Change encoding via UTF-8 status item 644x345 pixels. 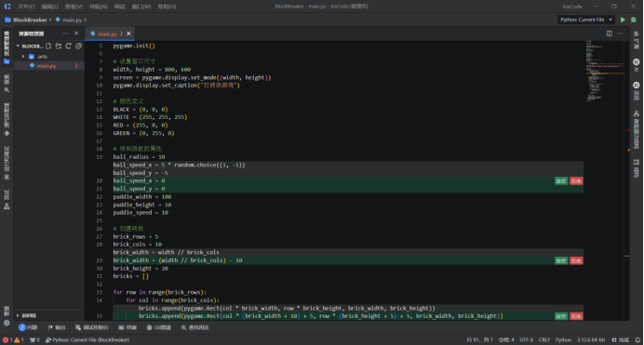coord(527,340)
